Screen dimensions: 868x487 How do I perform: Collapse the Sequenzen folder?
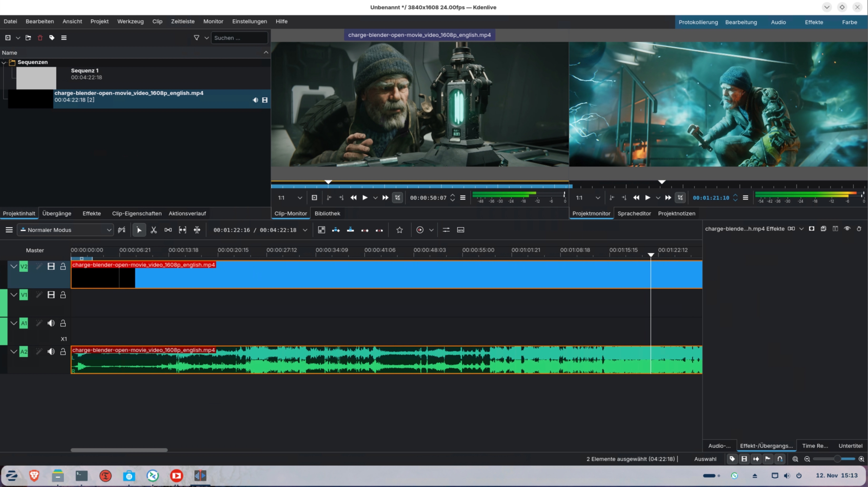point(4,62)
